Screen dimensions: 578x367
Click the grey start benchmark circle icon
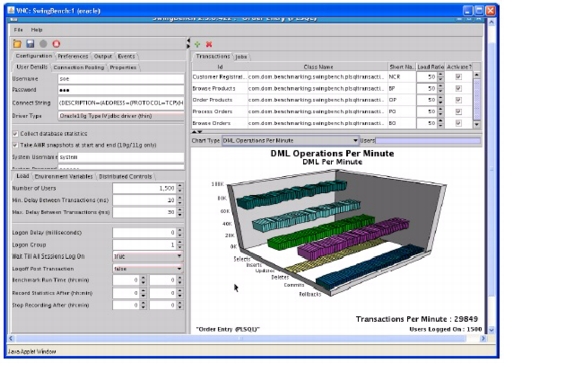(x=43, y=43)
